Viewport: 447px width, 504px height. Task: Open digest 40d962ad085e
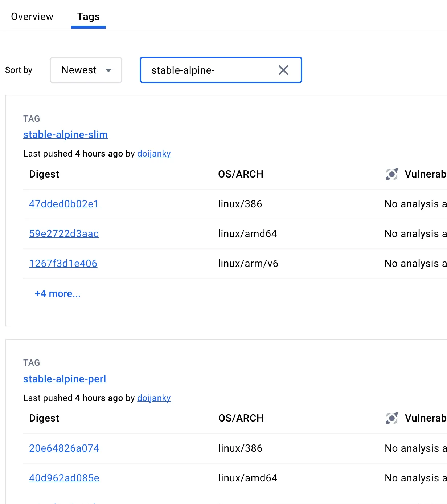[64, 478]
